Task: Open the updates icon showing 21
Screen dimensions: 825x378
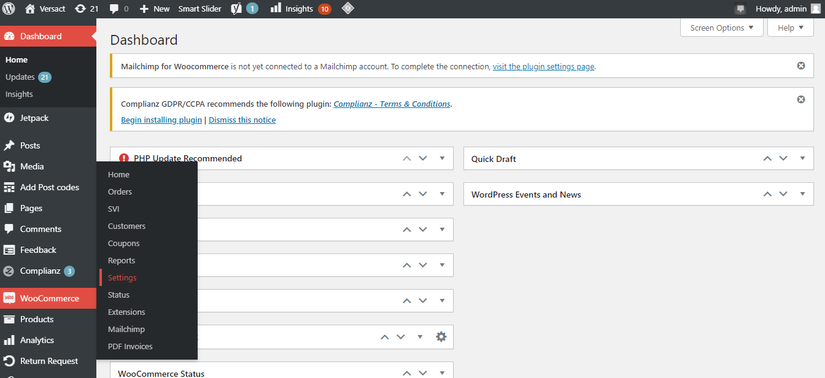Action: tap(80, 8)
